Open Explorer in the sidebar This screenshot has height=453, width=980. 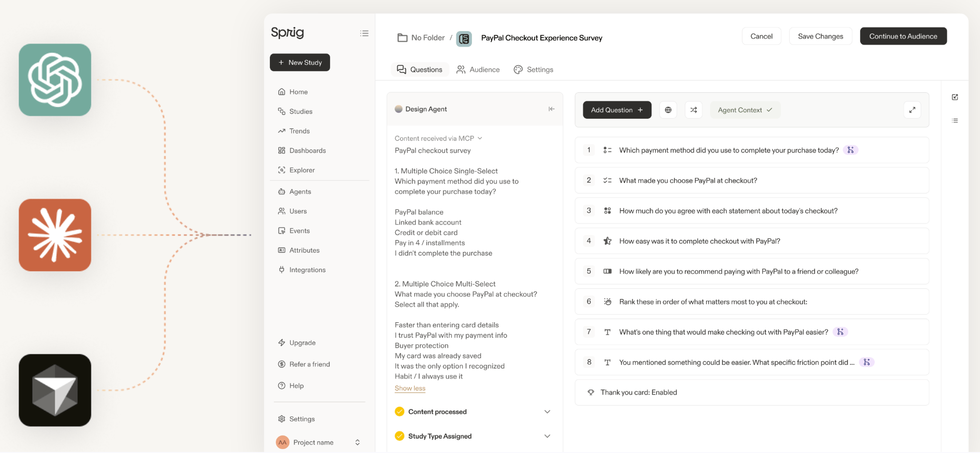(x=296, y=170)
